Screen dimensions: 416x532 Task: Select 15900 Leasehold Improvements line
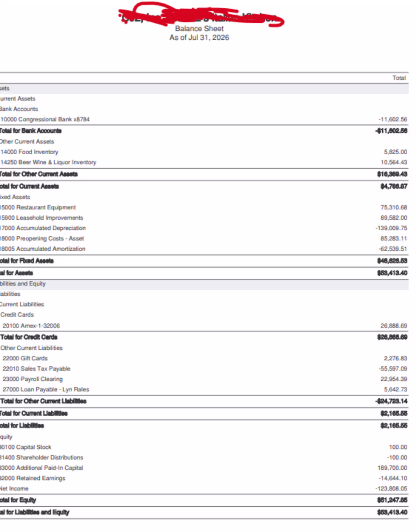tap(204, 218)
